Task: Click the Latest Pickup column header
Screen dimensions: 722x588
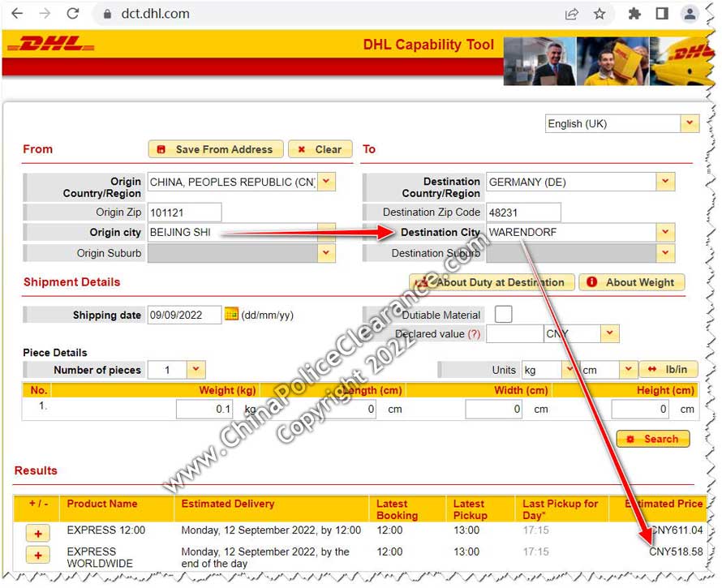Action: pos(471,509)
